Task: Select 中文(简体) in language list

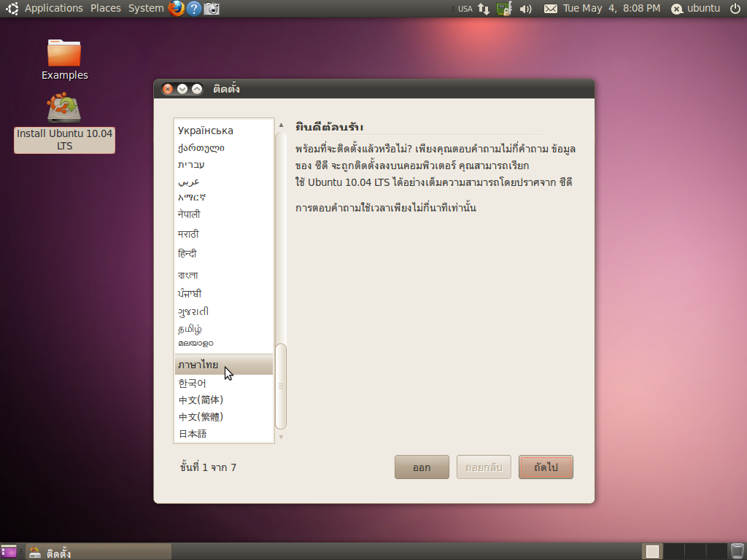Action: [224, 400]
